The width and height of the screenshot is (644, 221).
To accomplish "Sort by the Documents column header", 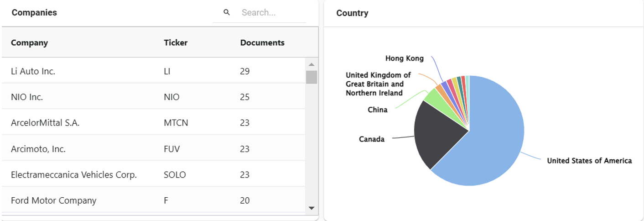I will tap(262, 43).
